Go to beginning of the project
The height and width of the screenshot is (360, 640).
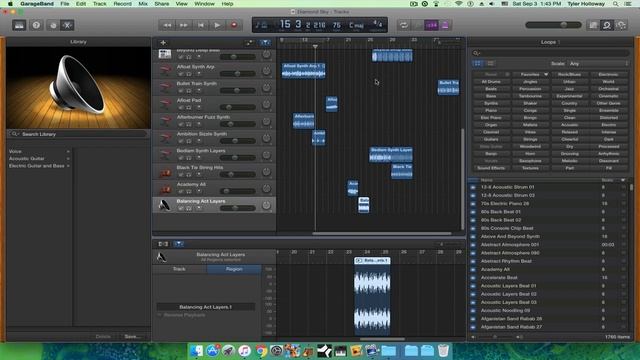tap(200, 25)
